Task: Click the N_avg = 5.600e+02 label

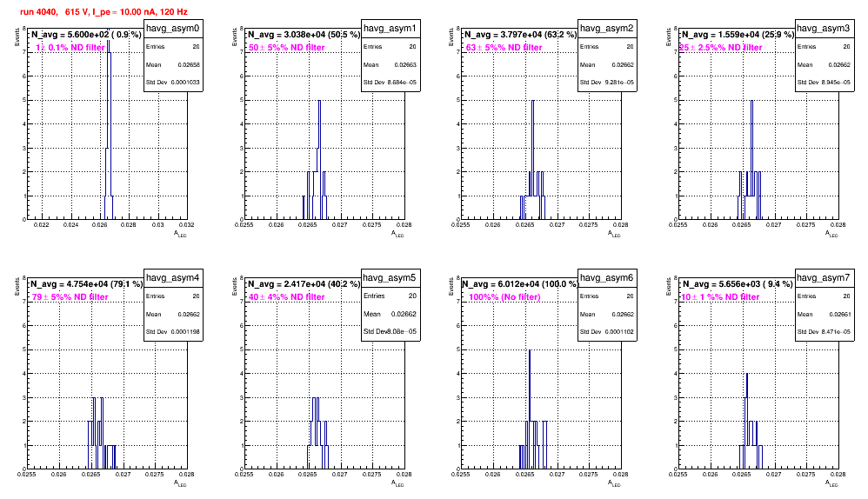Action: coord(86,34)
